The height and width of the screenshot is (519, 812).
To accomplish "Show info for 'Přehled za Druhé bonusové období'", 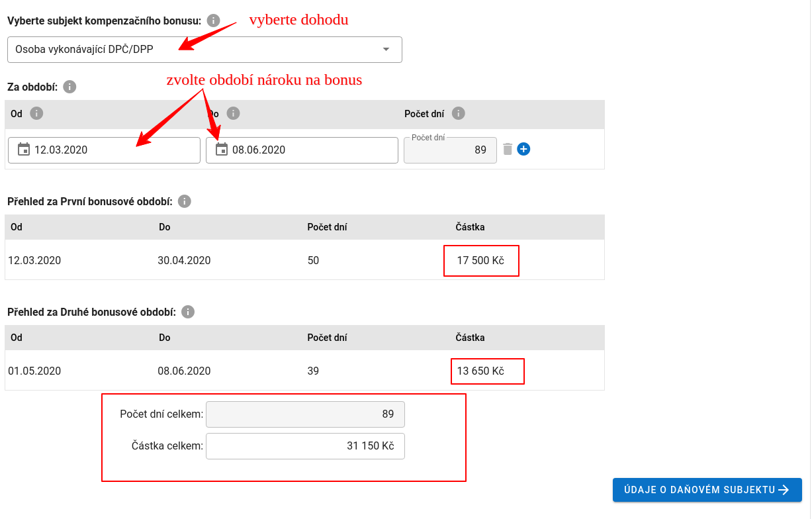I will coord(188,312).
